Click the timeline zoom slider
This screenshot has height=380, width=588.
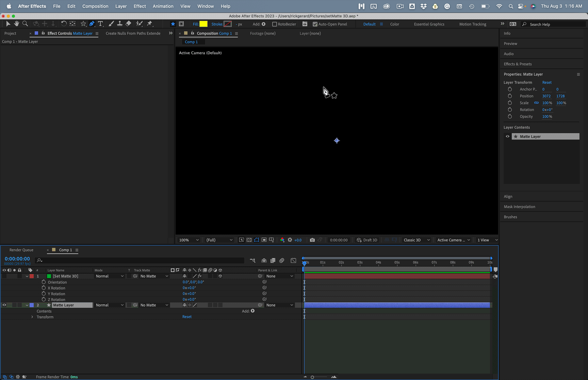pyautogui.click(x=319, y=377)
